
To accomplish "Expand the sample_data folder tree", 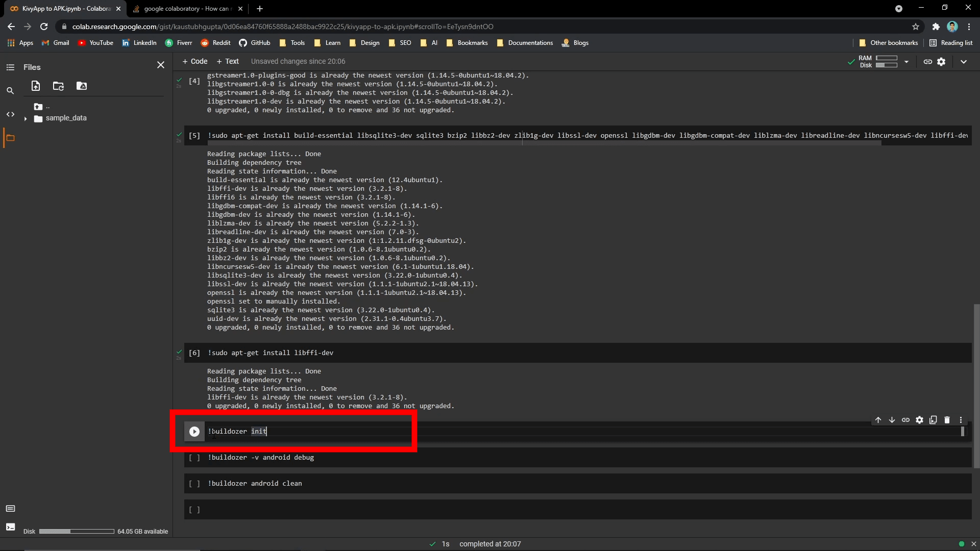I will [26, 118].
